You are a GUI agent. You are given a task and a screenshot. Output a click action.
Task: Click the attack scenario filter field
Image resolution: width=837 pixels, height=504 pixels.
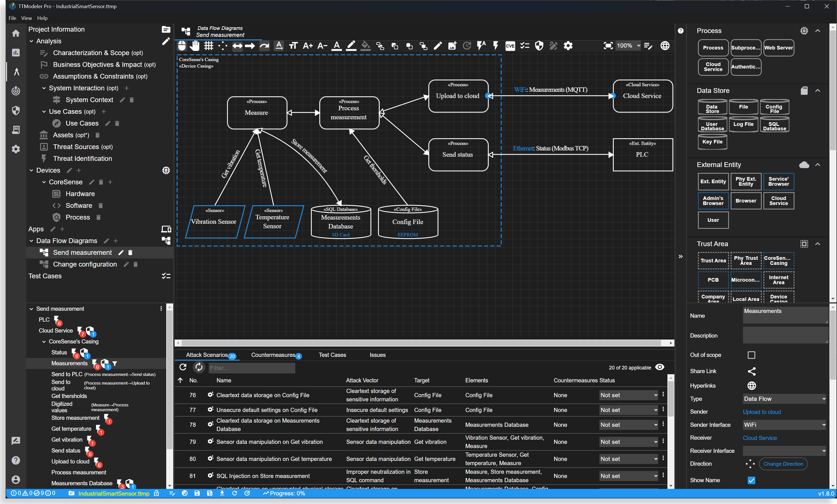(251, 368)
